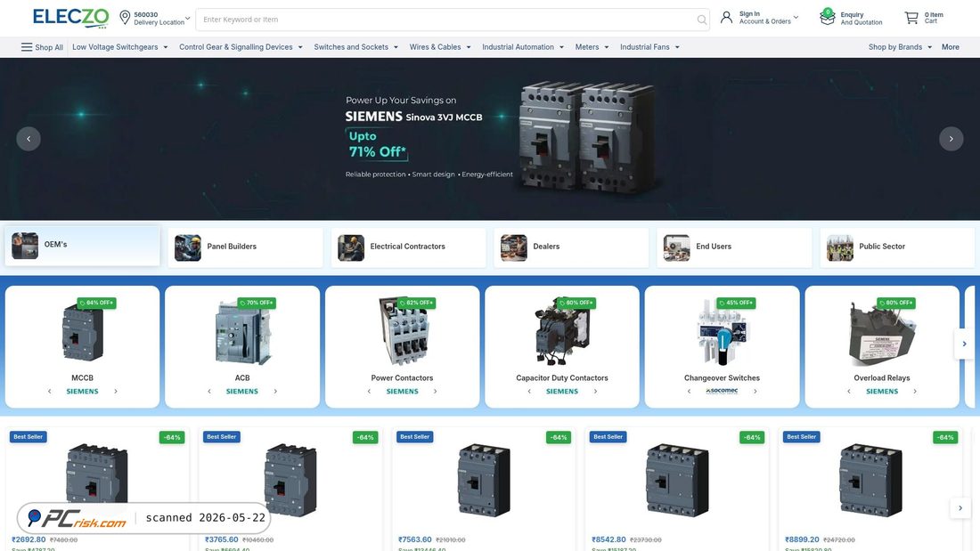Click the search magnifier icon
The height and width of the screenshot is (551, 980).
coord(702,20)
